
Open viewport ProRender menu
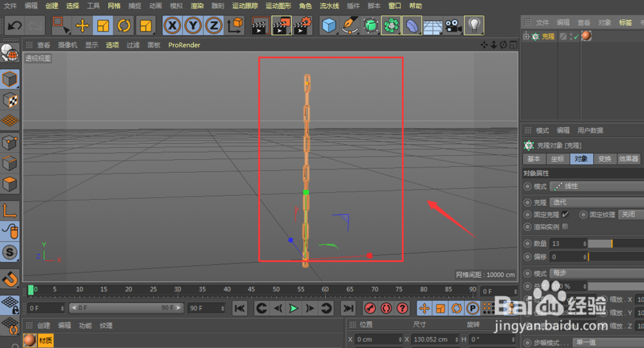coord(184,44)
